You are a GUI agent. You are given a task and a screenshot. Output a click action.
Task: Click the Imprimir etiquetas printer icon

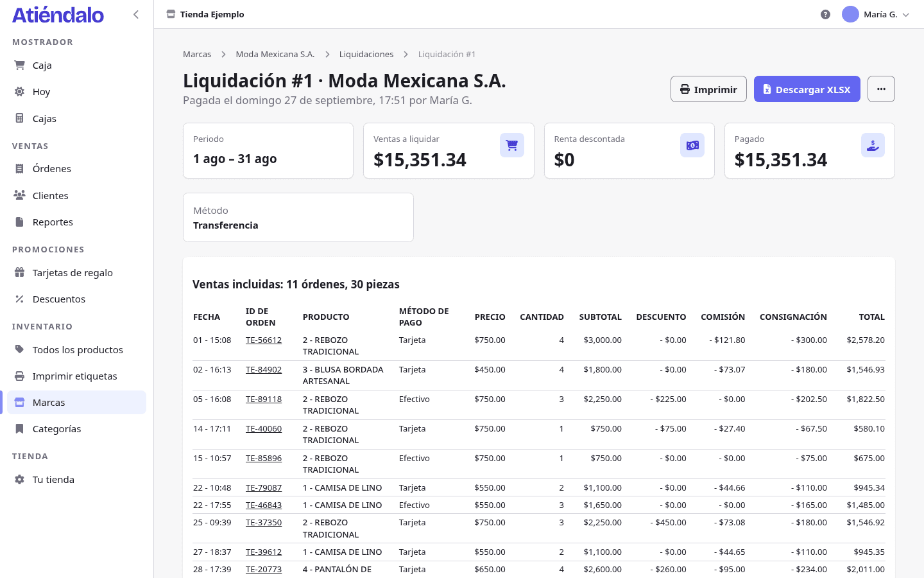pos(20,376)
